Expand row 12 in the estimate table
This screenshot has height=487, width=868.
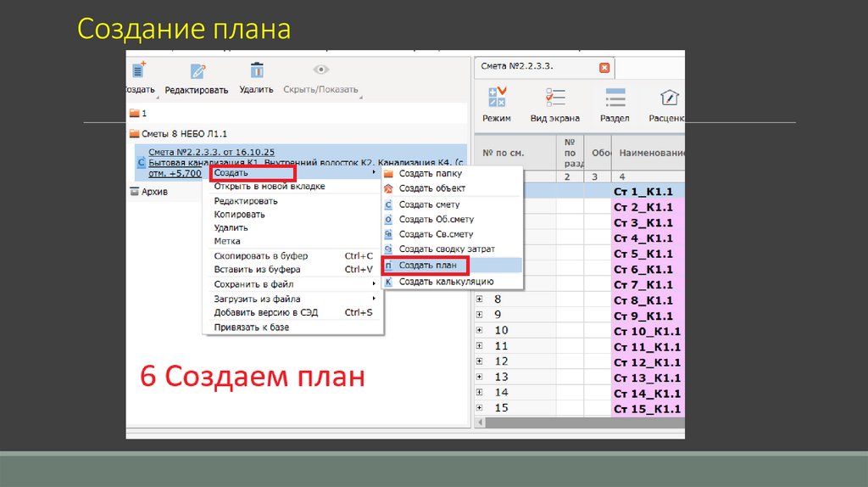click(x=480, y=361)
